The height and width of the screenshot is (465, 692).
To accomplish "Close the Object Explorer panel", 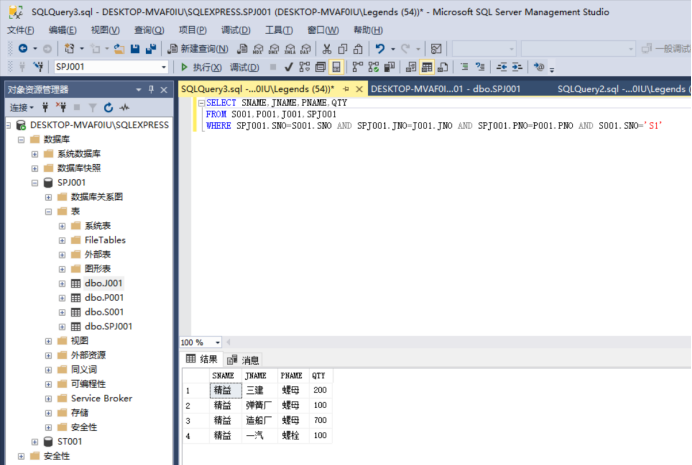I will click(164, 90).
